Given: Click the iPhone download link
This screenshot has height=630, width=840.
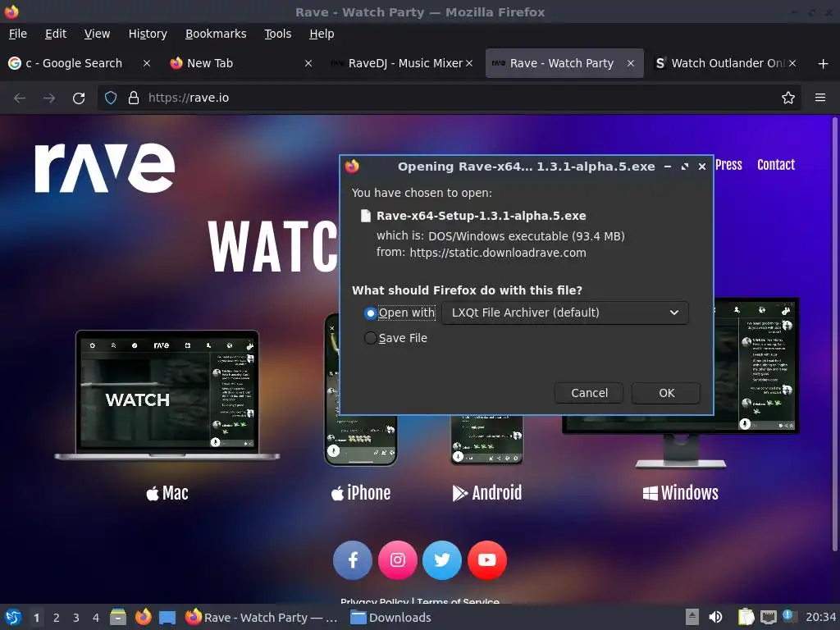Looking at the screenshot, I should (x=361, y=493).
